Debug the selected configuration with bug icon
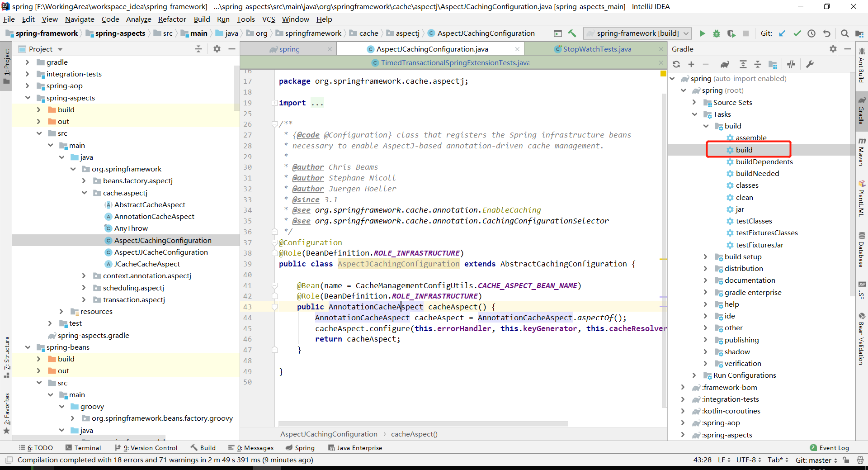The width and height of the screenshot is (868, 470). 717,33
